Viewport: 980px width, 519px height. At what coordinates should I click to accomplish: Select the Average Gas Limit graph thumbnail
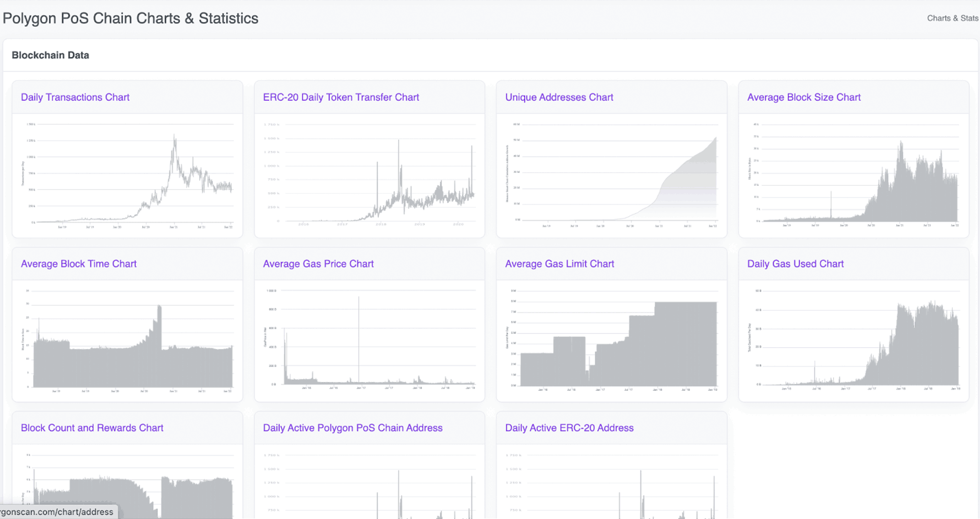[x=612, y=340]
